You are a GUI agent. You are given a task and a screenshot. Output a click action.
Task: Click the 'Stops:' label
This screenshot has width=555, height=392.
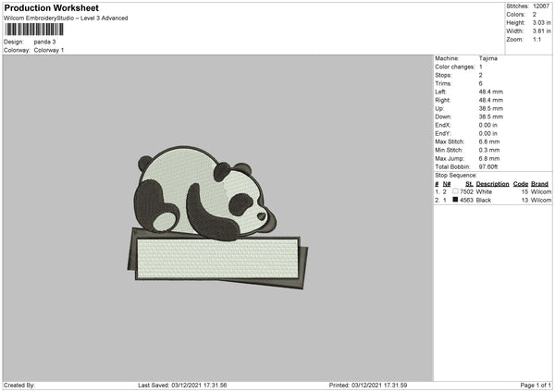tap(443, 76)
